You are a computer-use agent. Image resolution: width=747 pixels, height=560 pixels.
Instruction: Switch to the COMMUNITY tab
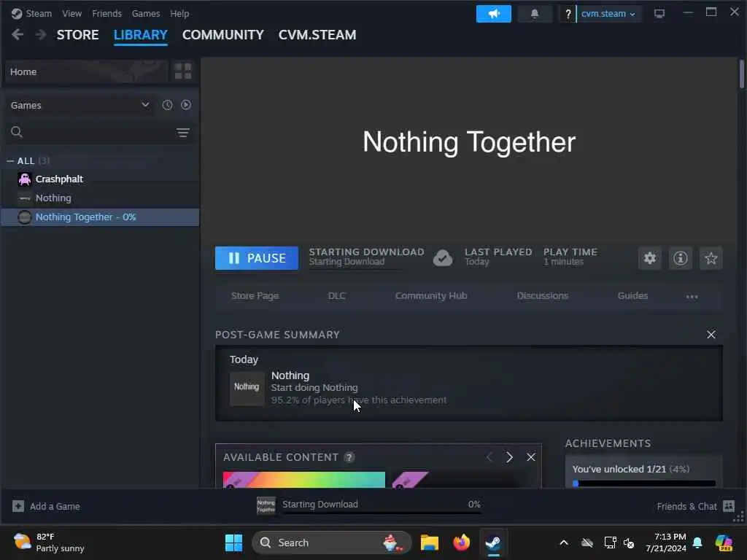coord(223,35)
